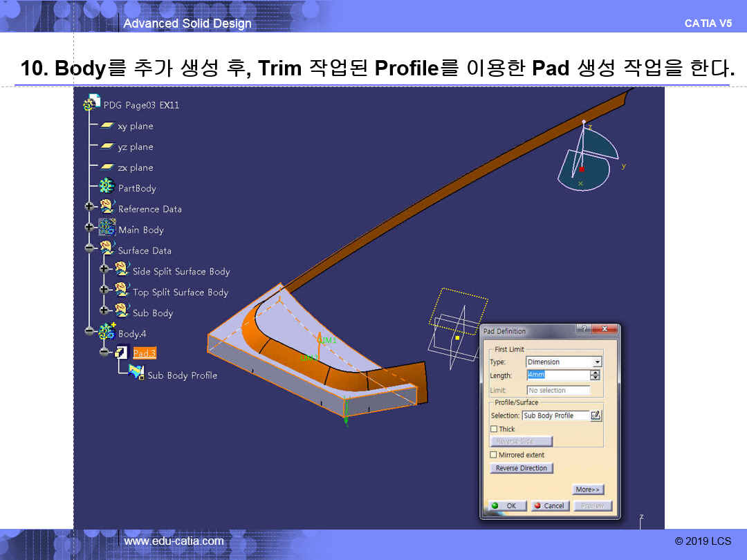Toggle the Mirrored extent checkbox
This screenshot has height=560, width=747.
494,455
